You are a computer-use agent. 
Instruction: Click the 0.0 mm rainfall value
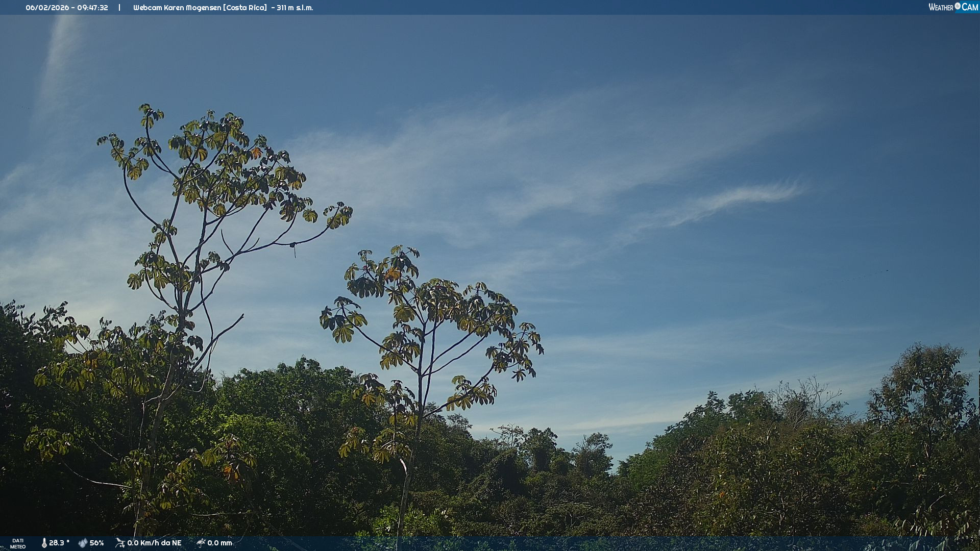click(219, 543)
